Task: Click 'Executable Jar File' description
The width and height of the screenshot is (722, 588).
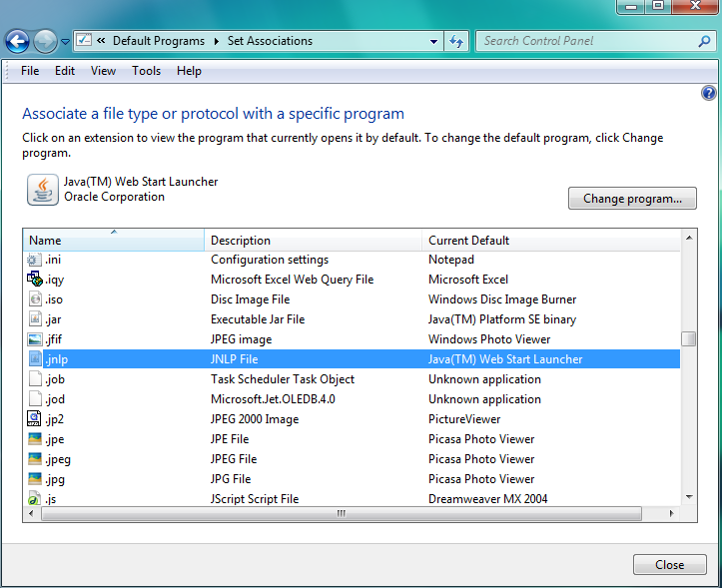Action: 258,319
